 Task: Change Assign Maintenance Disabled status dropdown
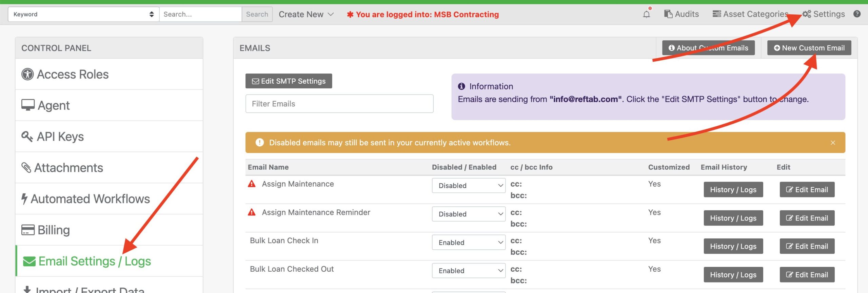point(469,186)
